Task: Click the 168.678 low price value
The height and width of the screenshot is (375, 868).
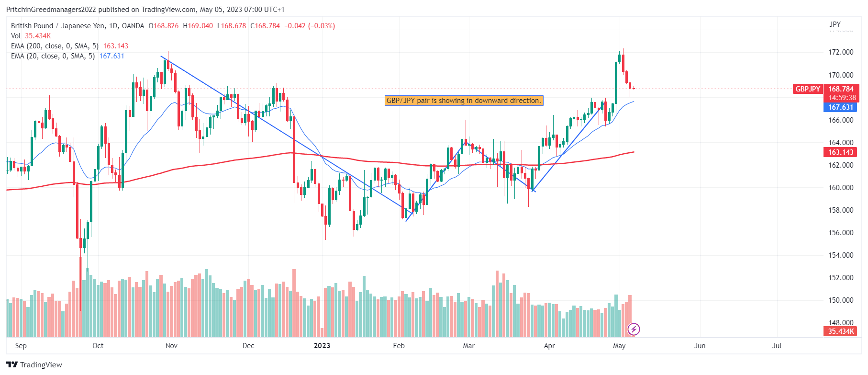Action: click(x=234, y=26)
